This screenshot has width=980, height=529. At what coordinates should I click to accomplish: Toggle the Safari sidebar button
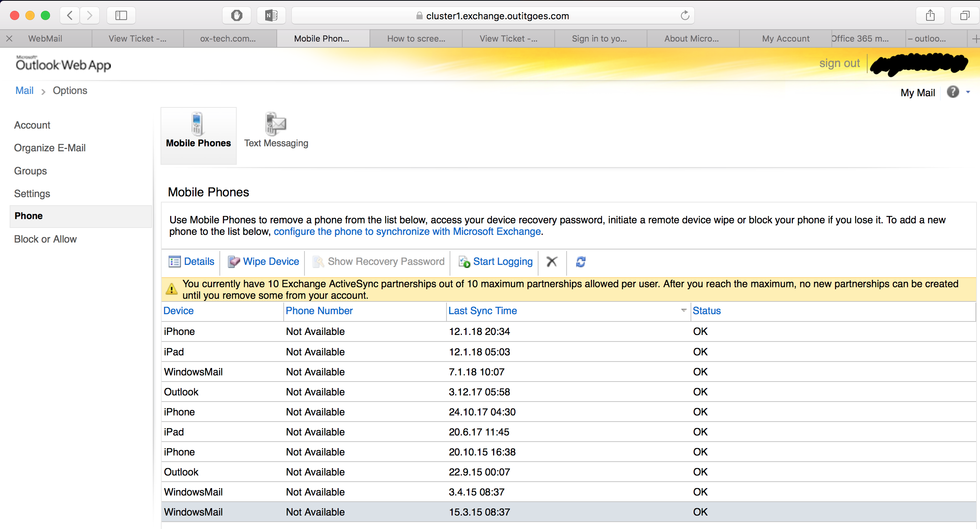[x=121, y=16]
